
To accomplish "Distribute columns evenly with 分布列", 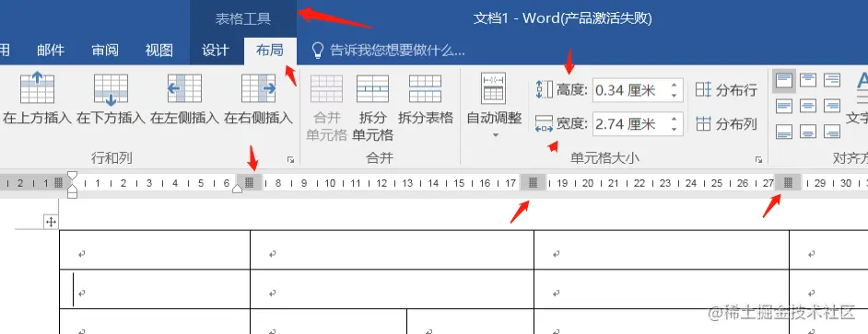I will [726, 124].
